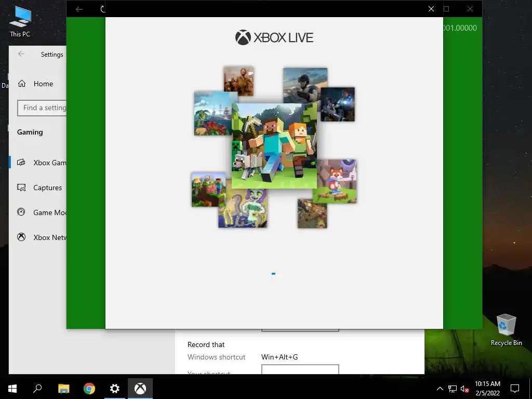Click the Xbox Networking sphere icon
This screenshot has height=399, width=532.
21,237
